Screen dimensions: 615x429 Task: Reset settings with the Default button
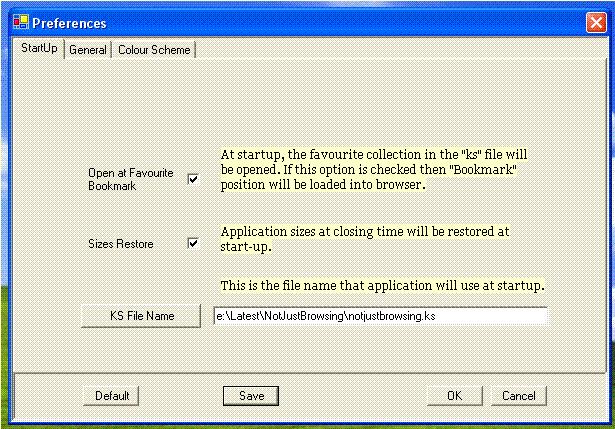point(112,395)
